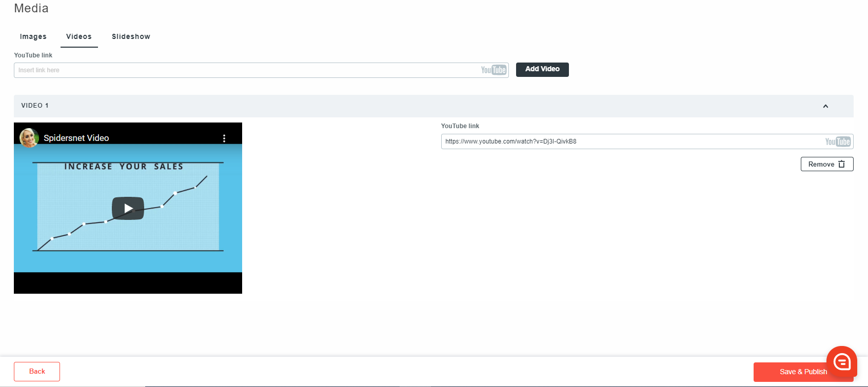Click the Video 1 YouTube URL field
This screenshot has height=387, width=868.
631,141
